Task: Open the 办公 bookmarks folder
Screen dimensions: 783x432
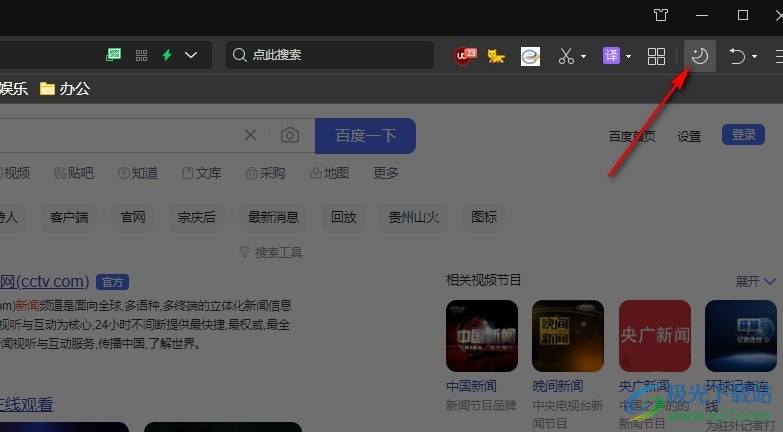Action: click(65, 89)
